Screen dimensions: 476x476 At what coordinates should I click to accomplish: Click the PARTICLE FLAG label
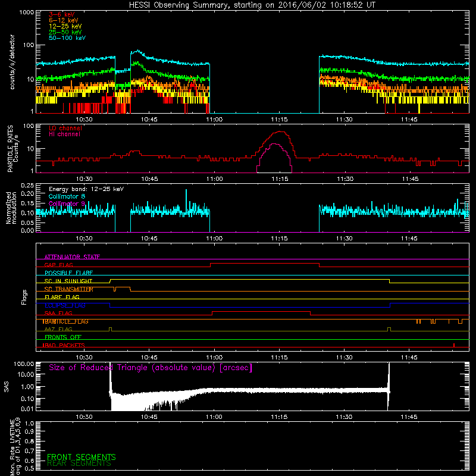click(x=65, y=321)
